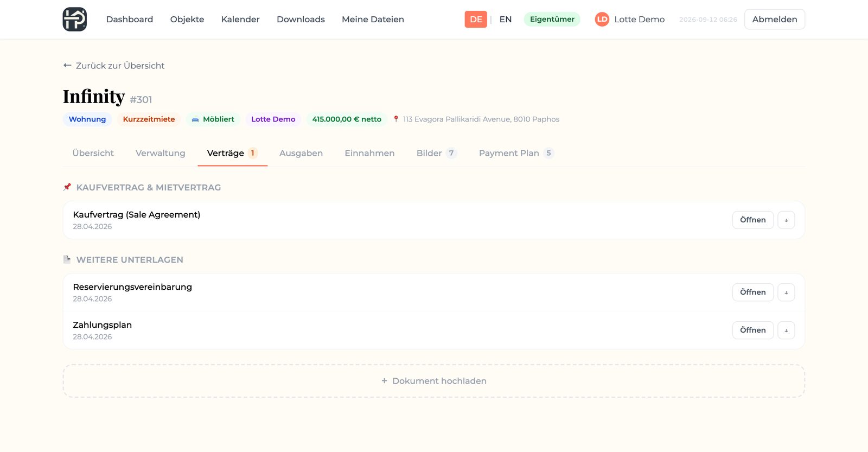The image size is (868, 452).
Task: Click the LD user avatar icon
Action: coord(602,20)
